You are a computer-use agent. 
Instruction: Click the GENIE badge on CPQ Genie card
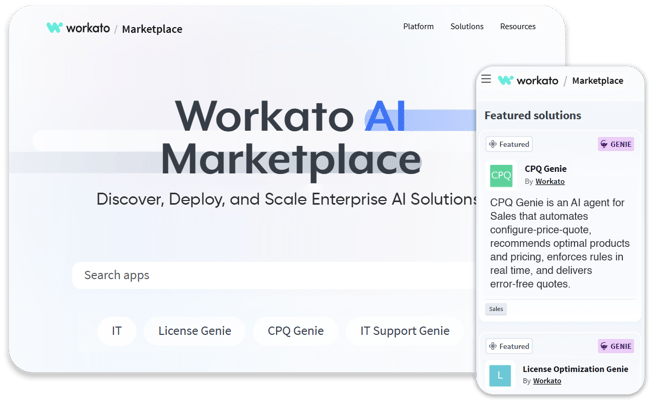[x=616, y=144]
